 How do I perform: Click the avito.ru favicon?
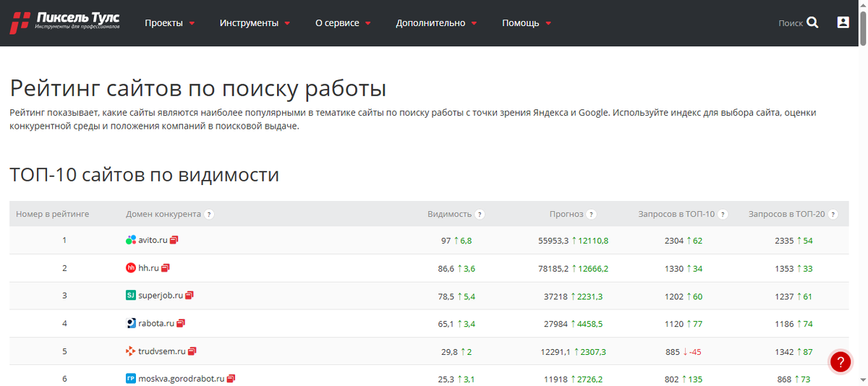131,240
